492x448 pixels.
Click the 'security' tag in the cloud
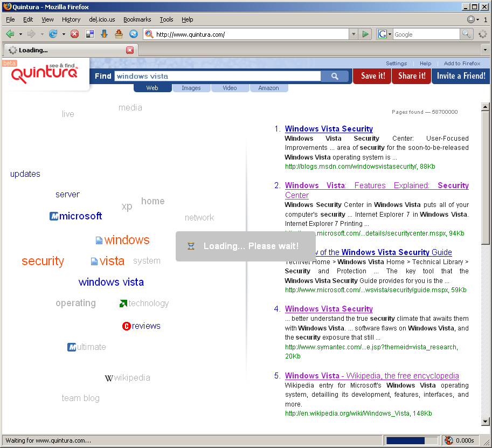tap(43, 261)
